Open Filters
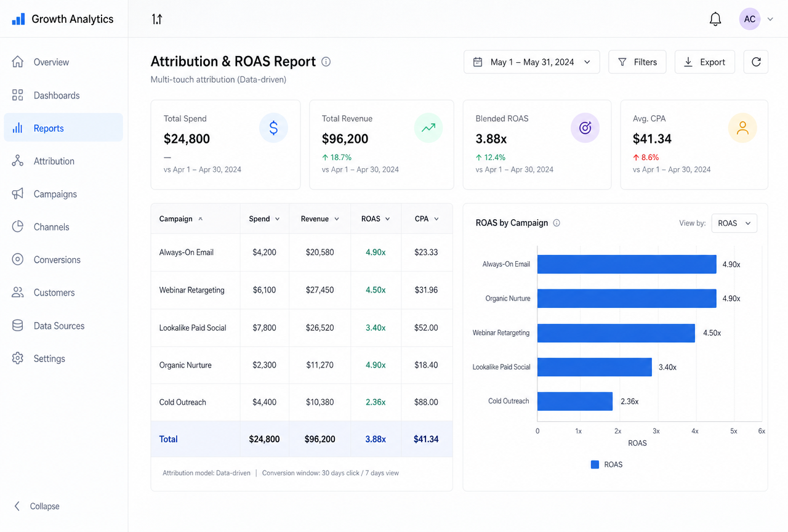788x532 pixels. [x=637, y=62]
